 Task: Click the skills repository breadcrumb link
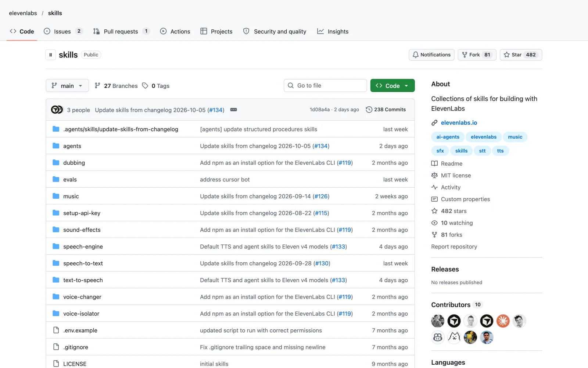click(x=55, y=13)
